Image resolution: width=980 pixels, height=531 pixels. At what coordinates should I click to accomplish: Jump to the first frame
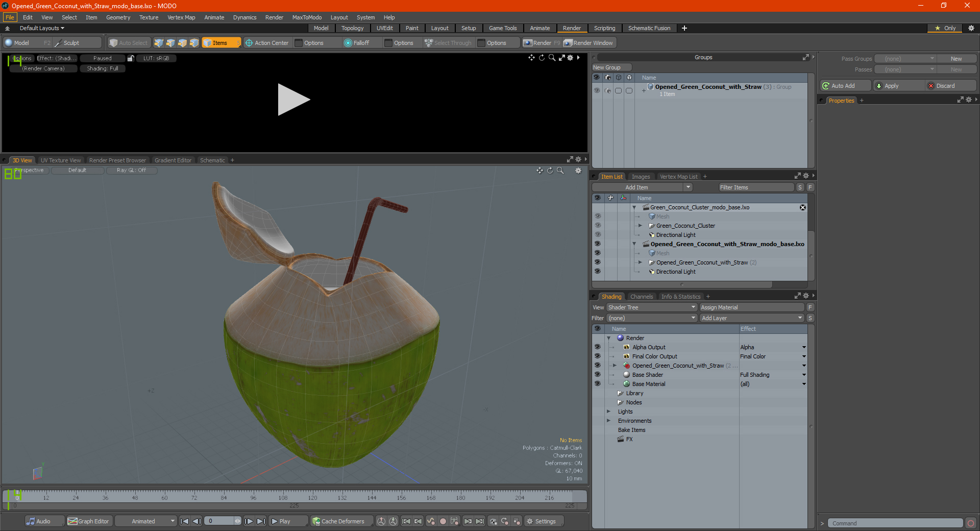pyautogui.click(x=185, y=521)
